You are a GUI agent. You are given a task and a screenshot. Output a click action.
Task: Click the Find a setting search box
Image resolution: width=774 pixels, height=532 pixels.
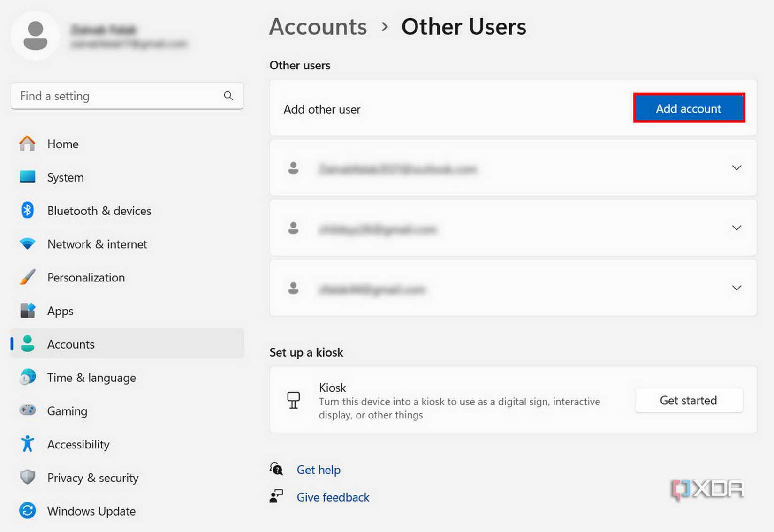pos(127,96)
